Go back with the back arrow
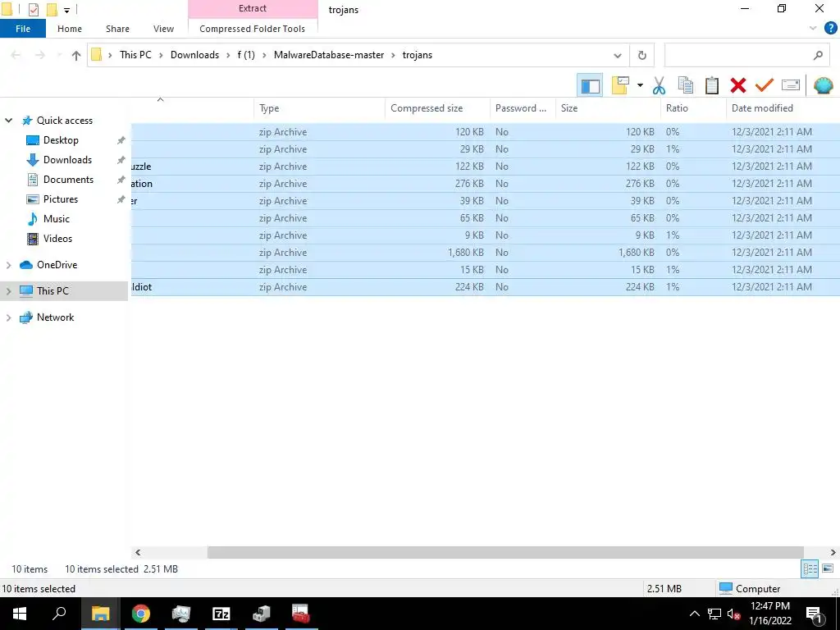 pyautogui.click(x=16, y=55)
